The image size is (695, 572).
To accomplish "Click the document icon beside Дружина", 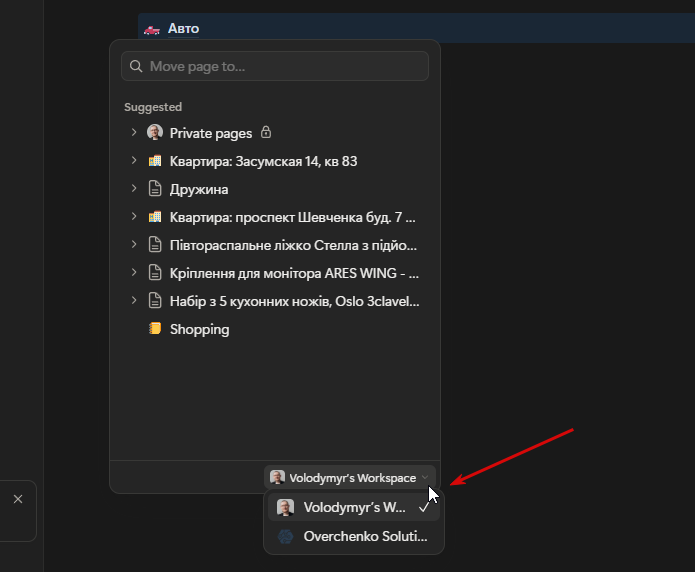I will coord(155,189).
